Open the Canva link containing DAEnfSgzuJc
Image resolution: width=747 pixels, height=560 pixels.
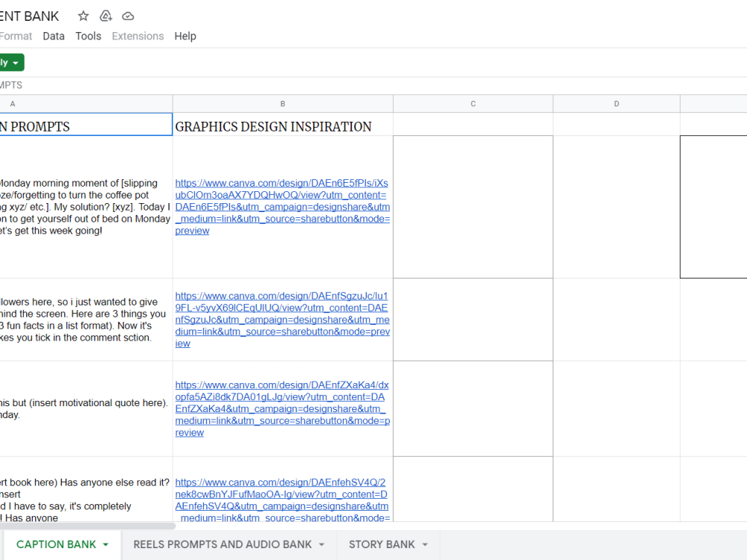click(x=282, y=320)
